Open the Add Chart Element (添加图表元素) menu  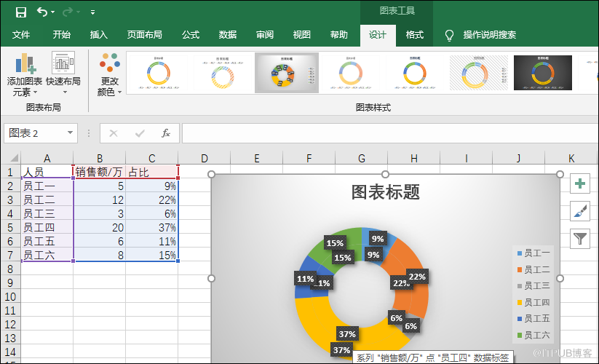[25, 76]
